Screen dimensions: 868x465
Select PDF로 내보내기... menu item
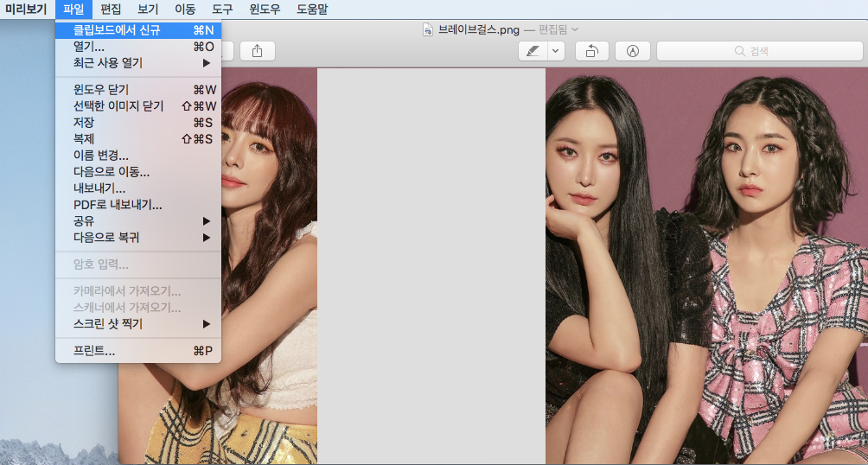[x=138, y=205]
